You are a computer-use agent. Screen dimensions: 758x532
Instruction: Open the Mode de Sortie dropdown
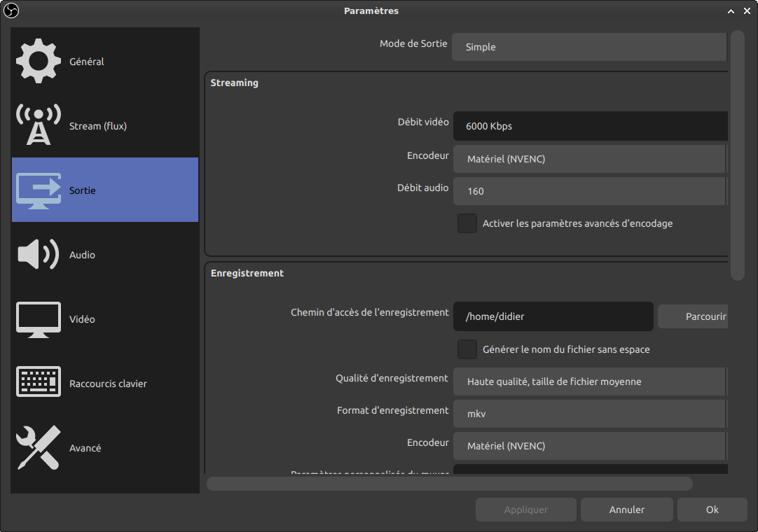[x=588, y=47]
